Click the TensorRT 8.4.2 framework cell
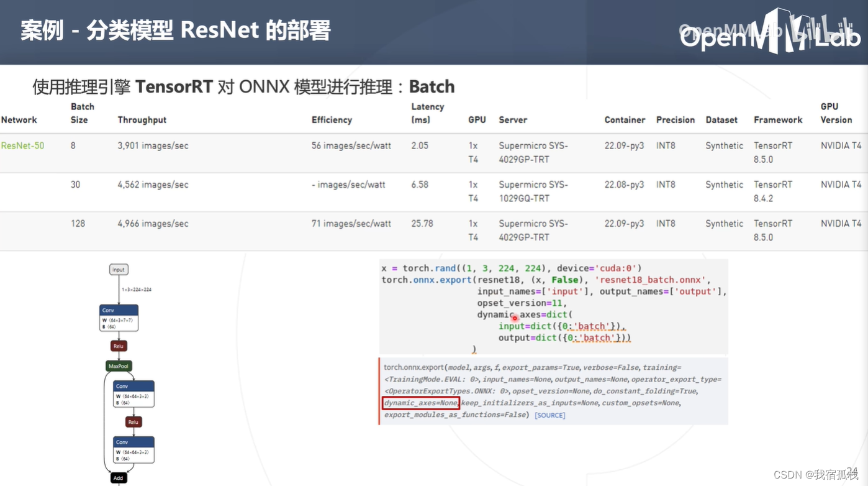The width and height of the screenshot is (868, 486). [773, 191]
